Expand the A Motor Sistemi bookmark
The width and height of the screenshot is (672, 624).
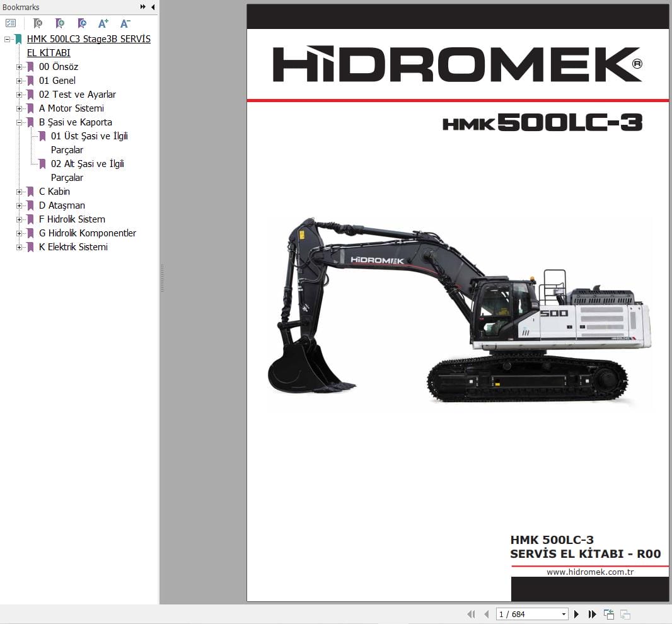click(x=18, y=108)
